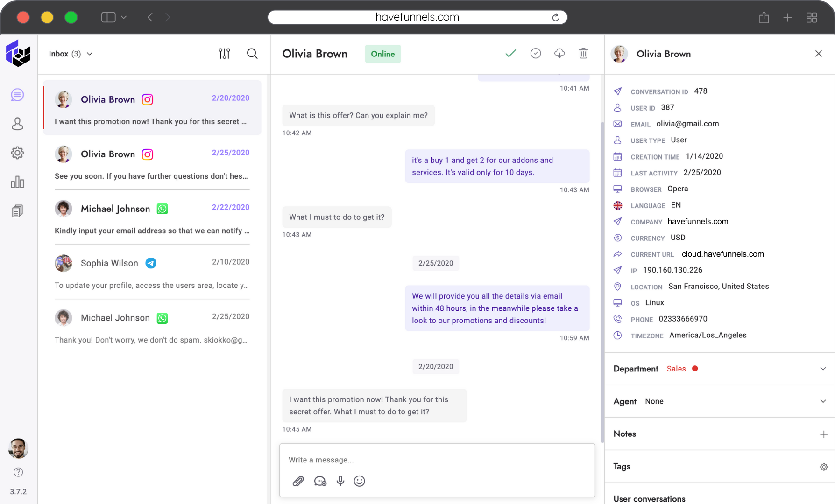Expand the Agent None dropdown
Viewport: 835px width, 504px height.
tap(823, 401)
